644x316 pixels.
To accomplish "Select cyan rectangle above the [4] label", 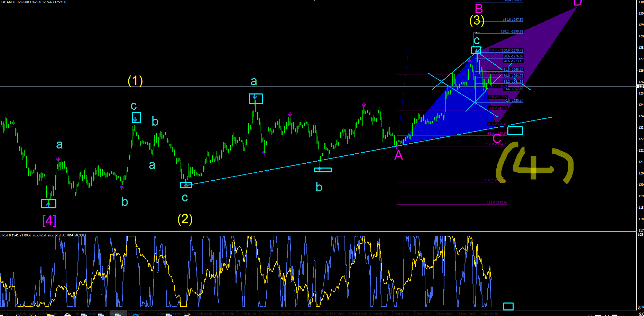I will tap(49, 204).
